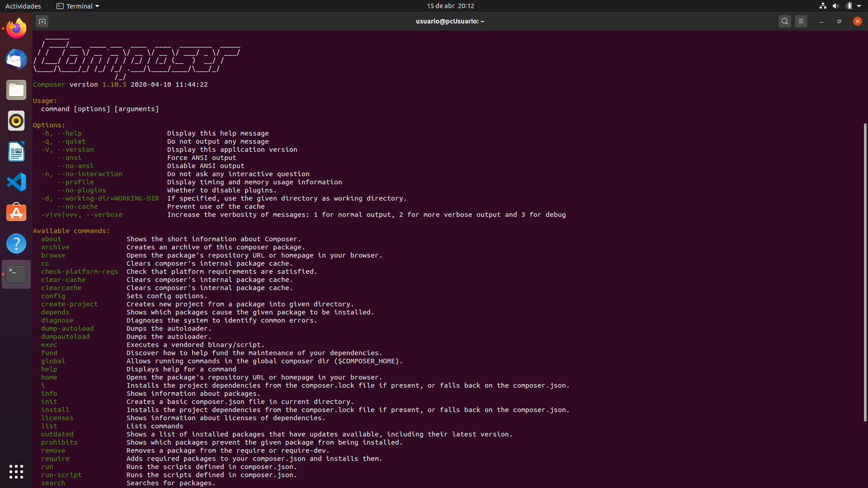Open terminal search
This screenshot has height=488, width=868.
click(x=785, y=21)
